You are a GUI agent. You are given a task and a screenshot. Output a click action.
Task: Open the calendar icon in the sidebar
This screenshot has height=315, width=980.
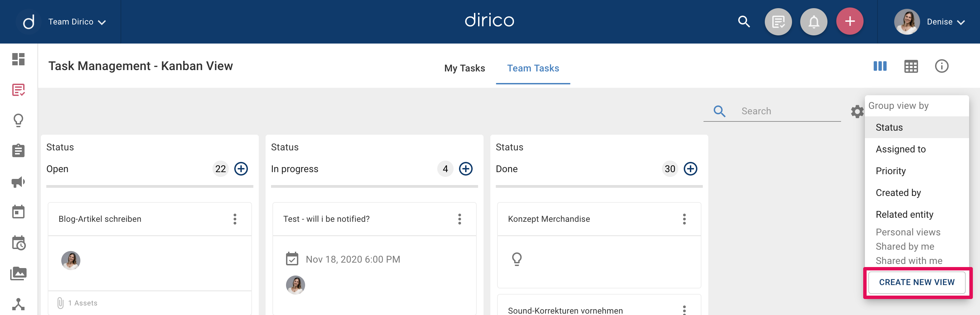[18, 212]
